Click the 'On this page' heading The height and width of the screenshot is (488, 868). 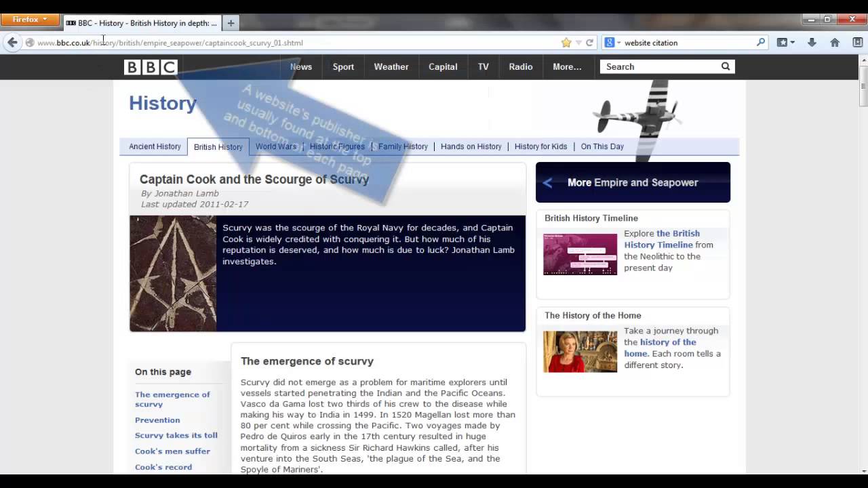tap(163, 372)
